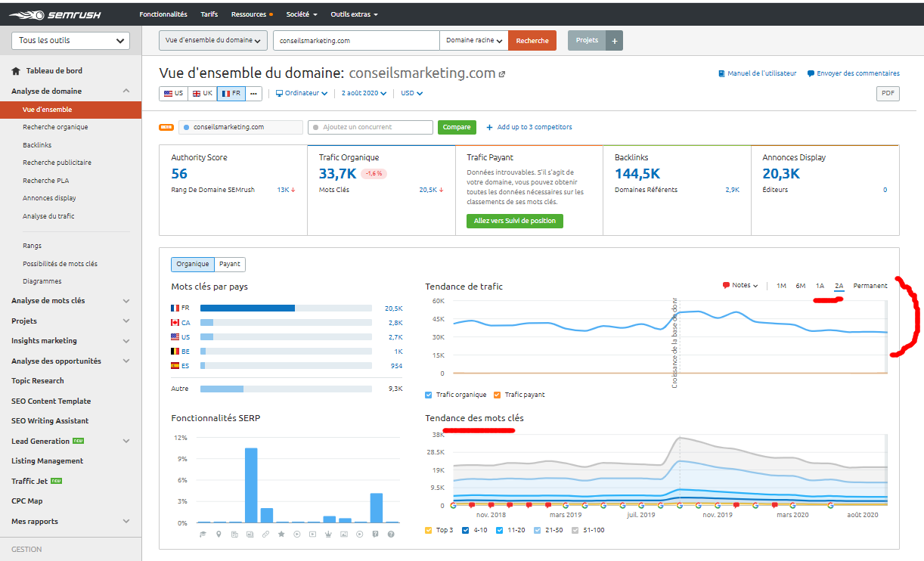Switch the chart view to Organique
The width and height of the screenshot is (924, 561).
(193, 265)
